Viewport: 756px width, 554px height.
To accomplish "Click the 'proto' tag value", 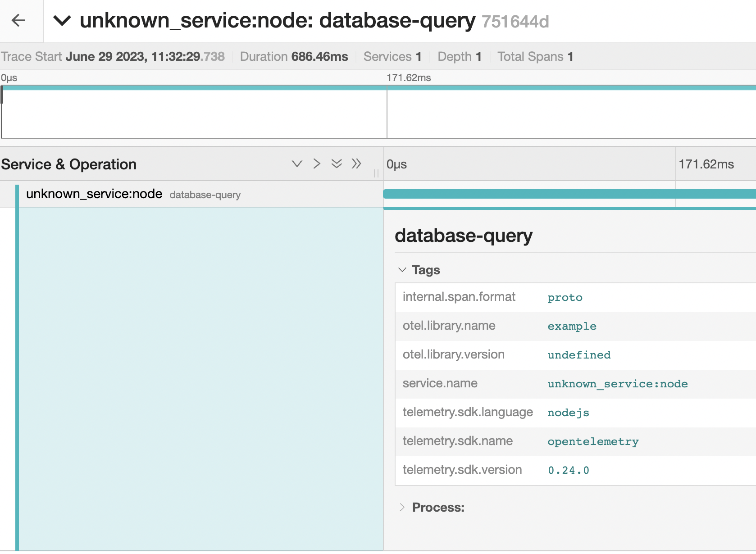I will (x=565, y=297).
